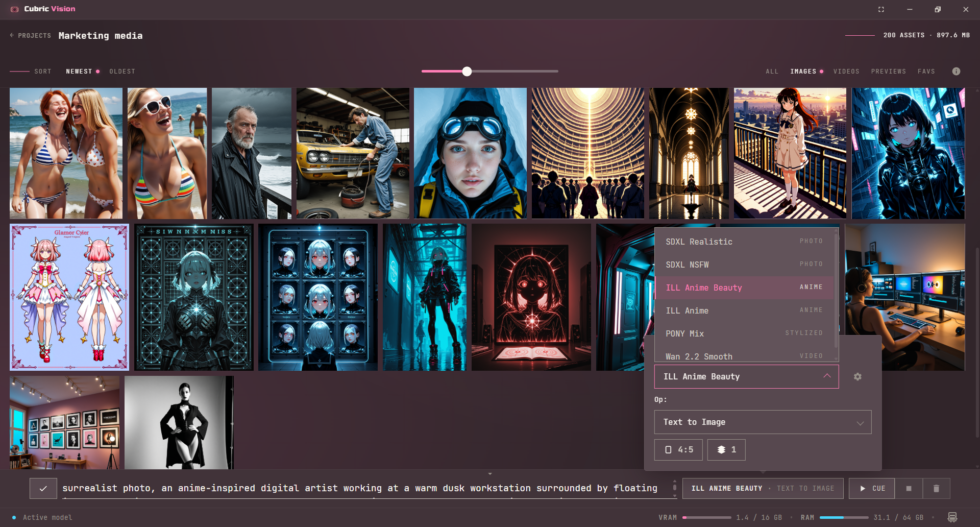
Task: Click the CUE play button
Action: point(872,489)
